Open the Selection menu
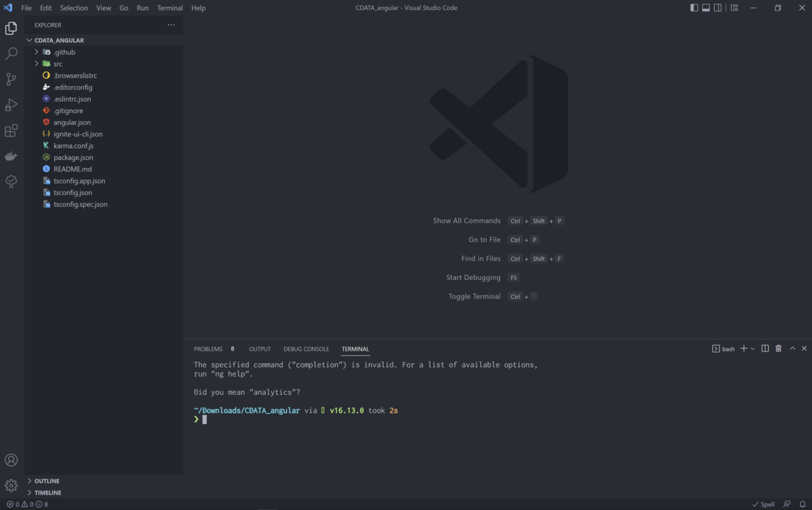The width and height of the screenshot is (812, 510). tap(74, 8)
